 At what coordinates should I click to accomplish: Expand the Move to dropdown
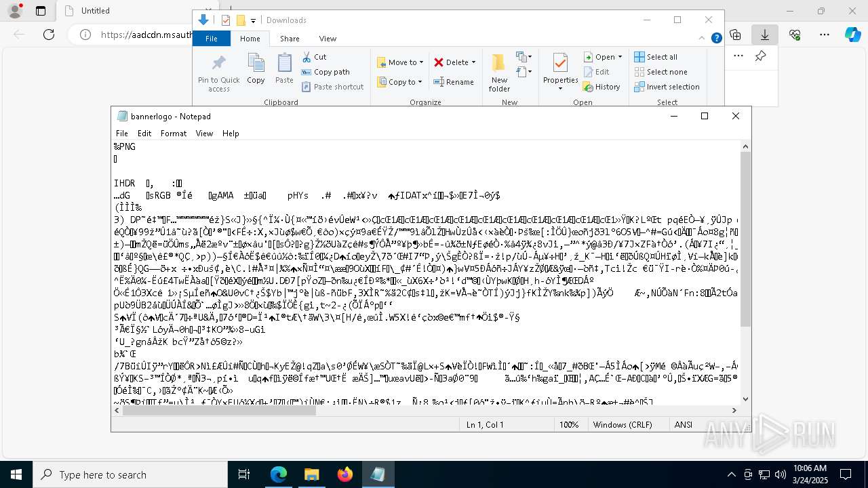click(421, 62)
